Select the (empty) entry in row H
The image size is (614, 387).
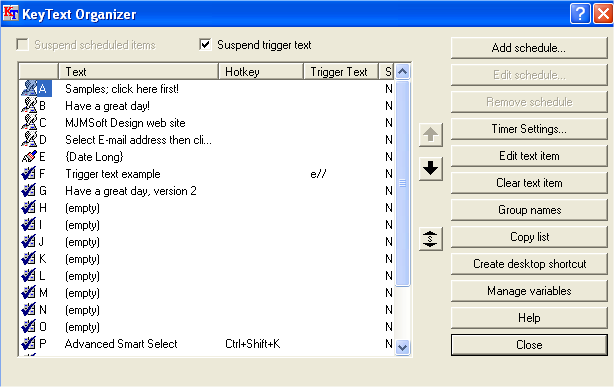[x=82, y=208]
